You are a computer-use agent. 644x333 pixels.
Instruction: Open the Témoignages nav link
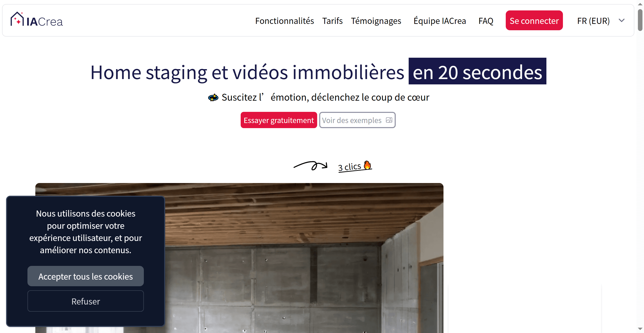(x=376, y=21)
